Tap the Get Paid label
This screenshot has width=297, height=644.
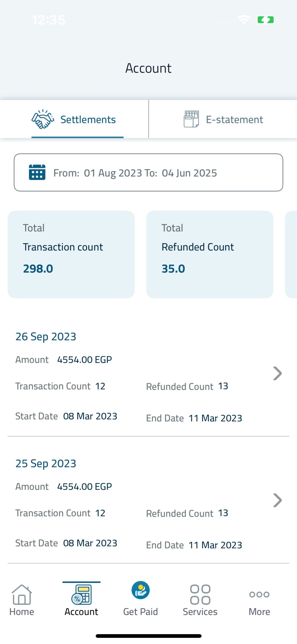click(x=140, y=612)
